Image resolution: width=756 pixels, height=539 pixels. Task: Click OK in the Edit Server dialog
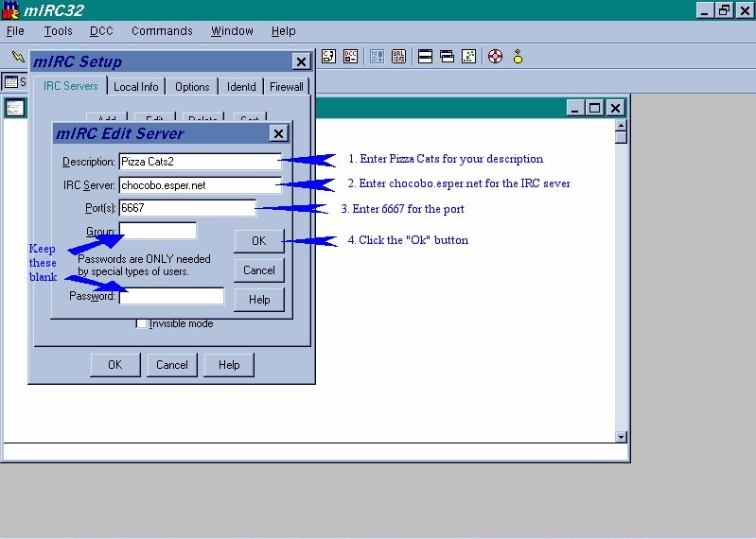coord(259,241)
